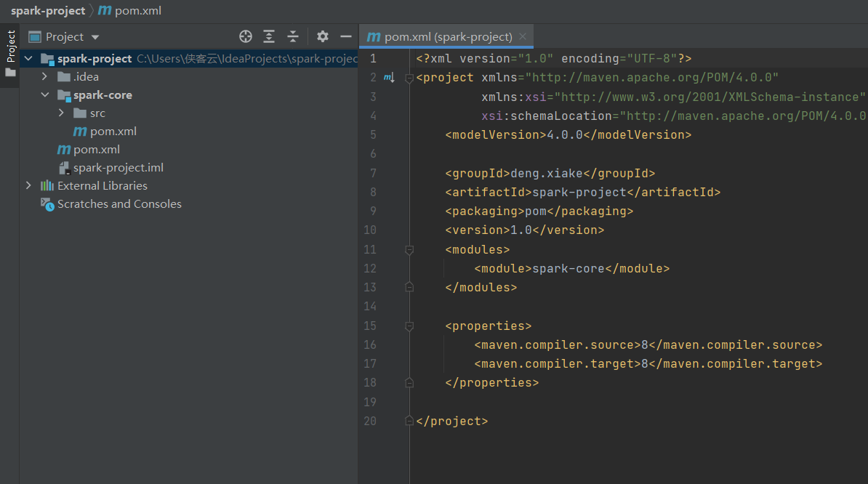The image size is (868, 484).
Task: Click the Collapse All icon in Project panel
Action: pos(293,36)
